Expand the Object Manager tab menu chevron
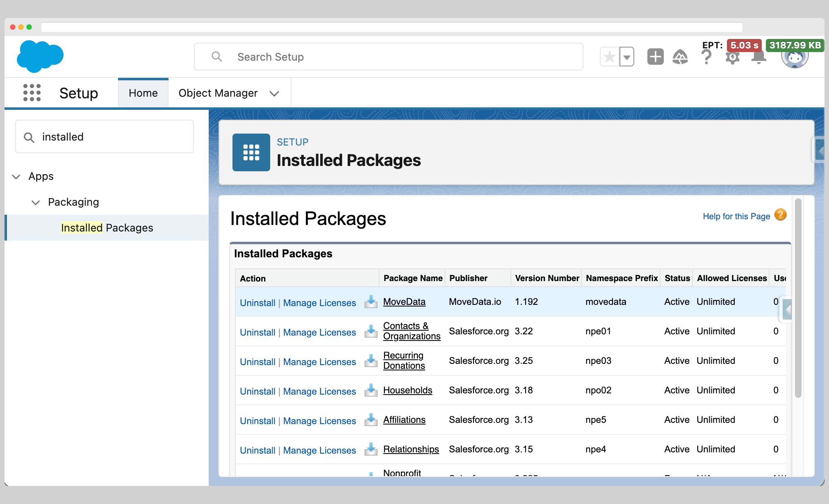Viewport: 829px width, 504px height. [x=274, y=94]
